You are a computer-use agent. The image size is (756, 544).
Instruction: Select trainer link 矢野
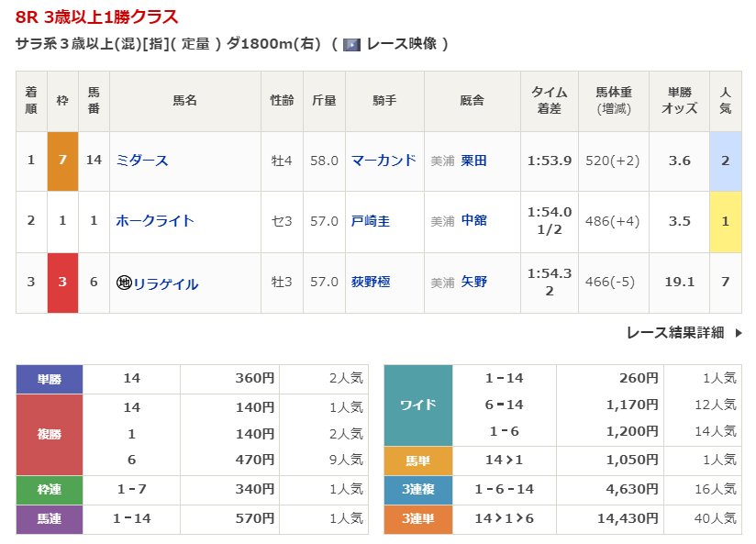pos(473,283)
